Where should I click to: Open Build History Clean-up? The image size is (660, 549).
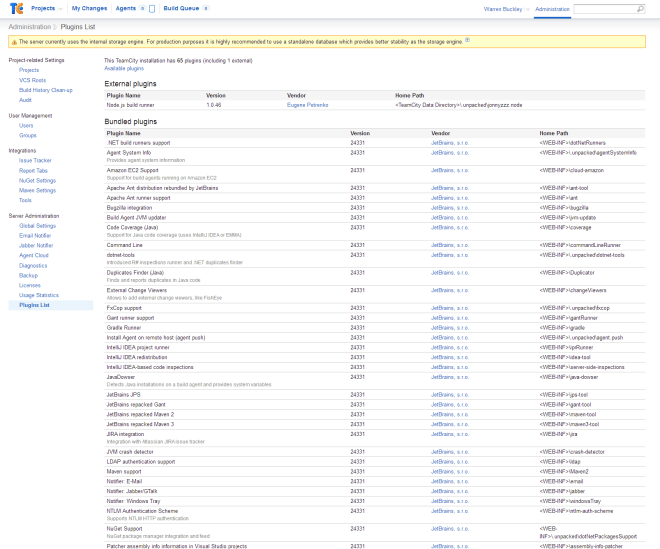tap(45, 91)
